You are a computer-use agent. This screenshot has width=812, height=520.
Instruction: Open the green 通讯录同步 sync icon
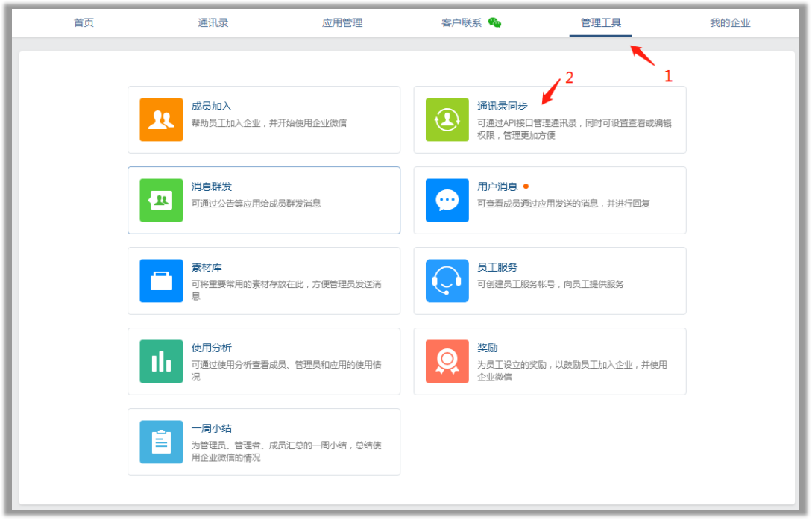point(447,119)
